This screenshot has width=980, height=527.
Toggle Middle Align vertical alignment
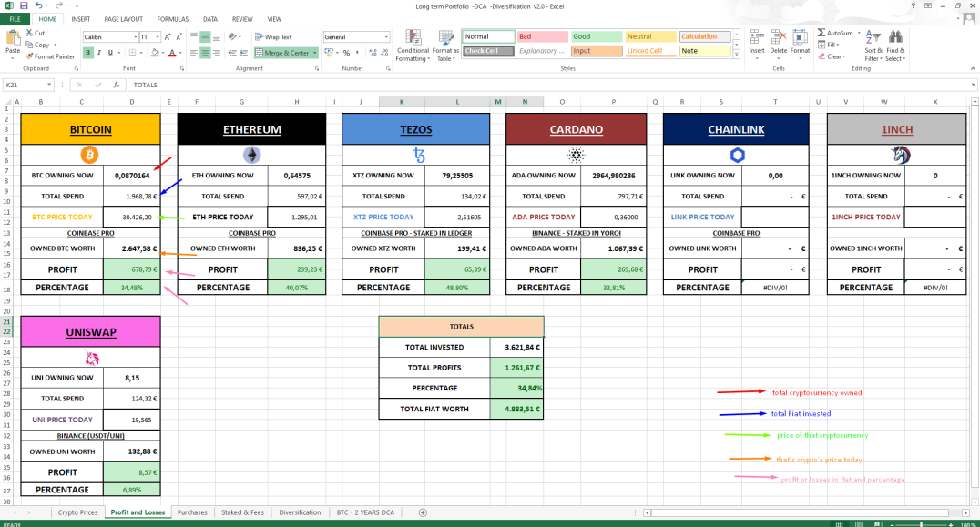pos(205,36)
